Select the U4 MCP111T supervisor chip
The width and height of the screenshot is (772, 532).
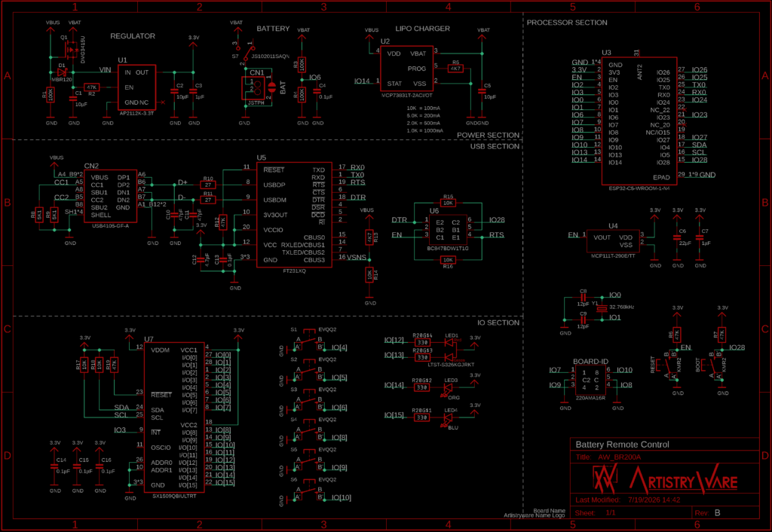click(x=613, y=240)
